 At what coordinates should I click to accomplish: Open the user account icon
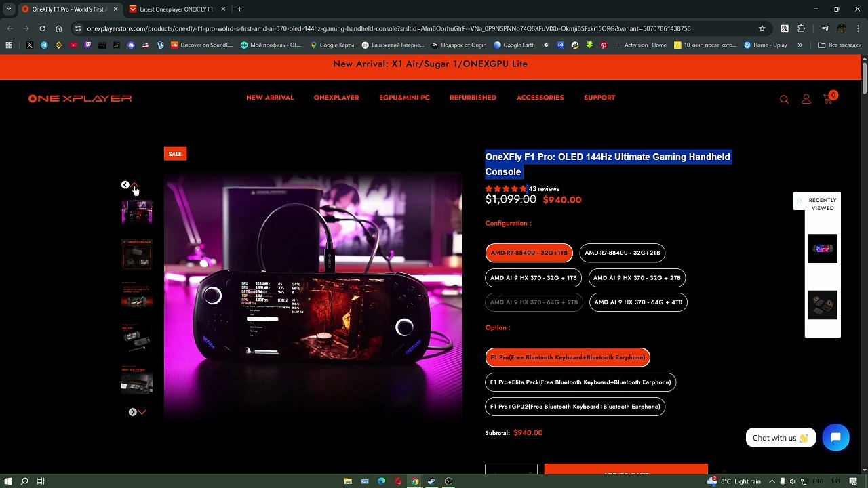806,99
